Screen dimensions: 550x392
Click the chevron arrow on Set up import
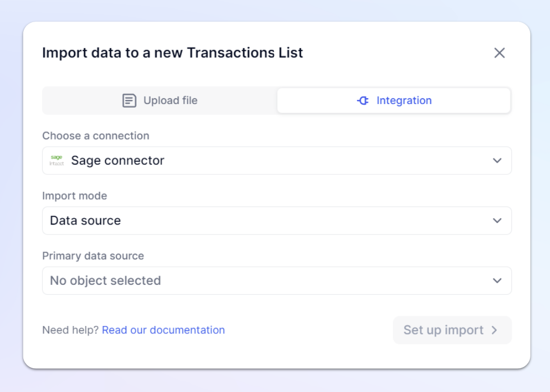pos(494,330)
